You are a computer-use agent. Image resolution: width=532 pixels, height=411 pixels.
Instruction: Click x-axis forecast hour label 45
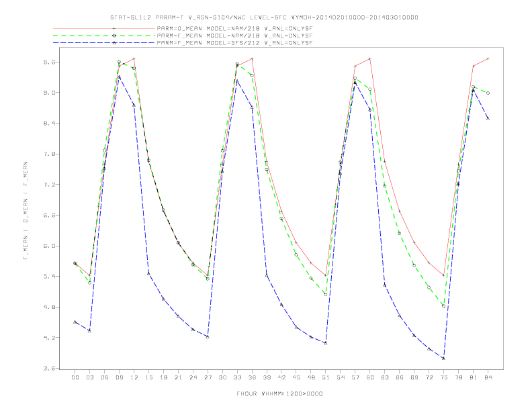pyautogui.click(x=296, y=377)
